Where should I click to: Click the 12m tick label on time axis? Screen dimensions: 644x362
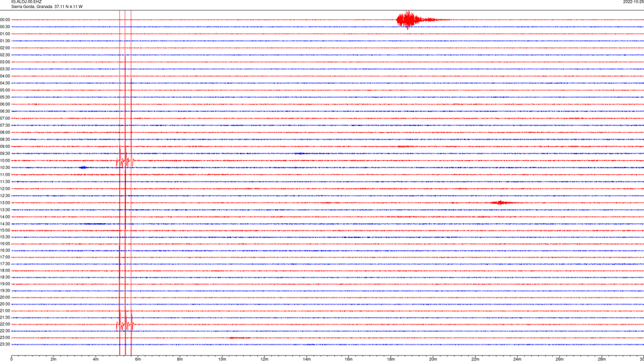264,359
